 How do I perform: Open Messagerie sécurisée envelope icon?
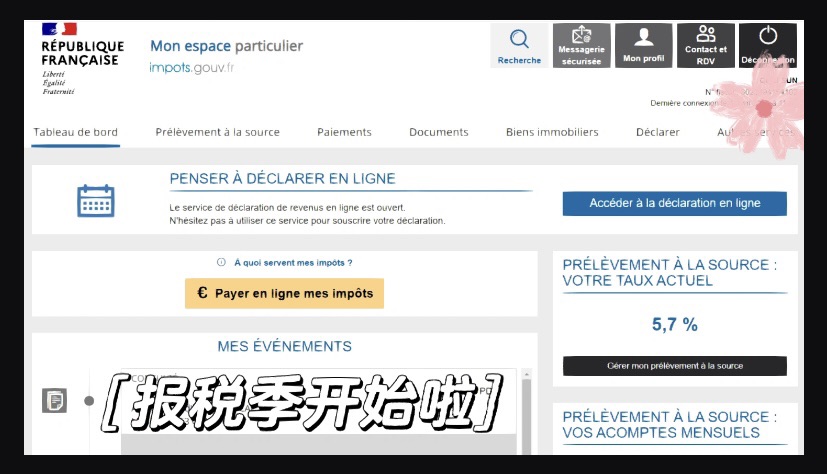pyautogui.click(x=581, y=37)
